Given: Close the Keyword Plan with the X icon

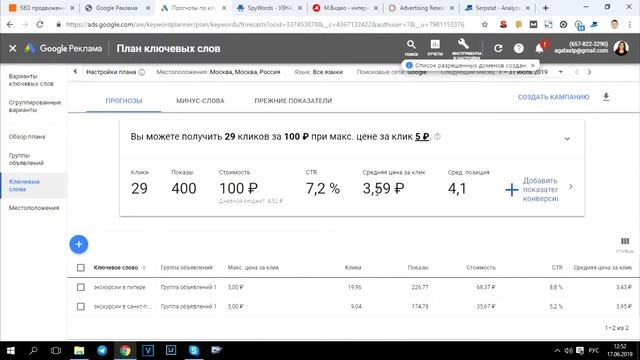Looking at the screenshot, I should point(13,48).
